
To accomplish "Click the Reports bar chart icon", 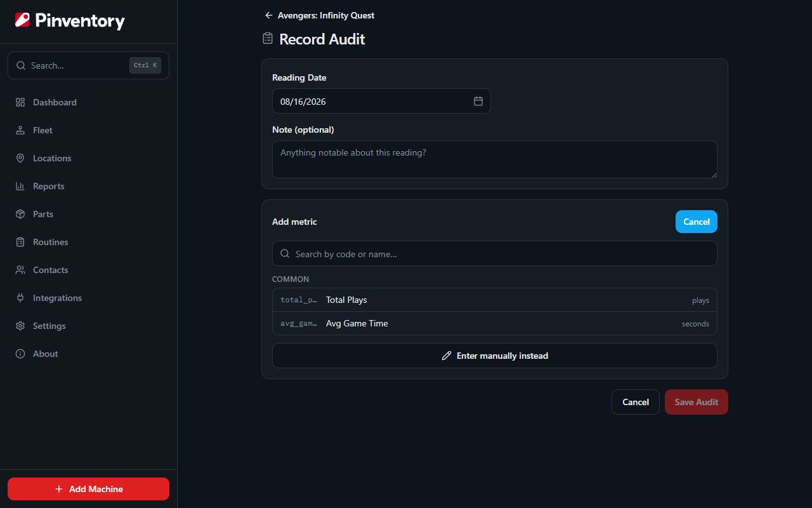I will click(x=20, y=186).
